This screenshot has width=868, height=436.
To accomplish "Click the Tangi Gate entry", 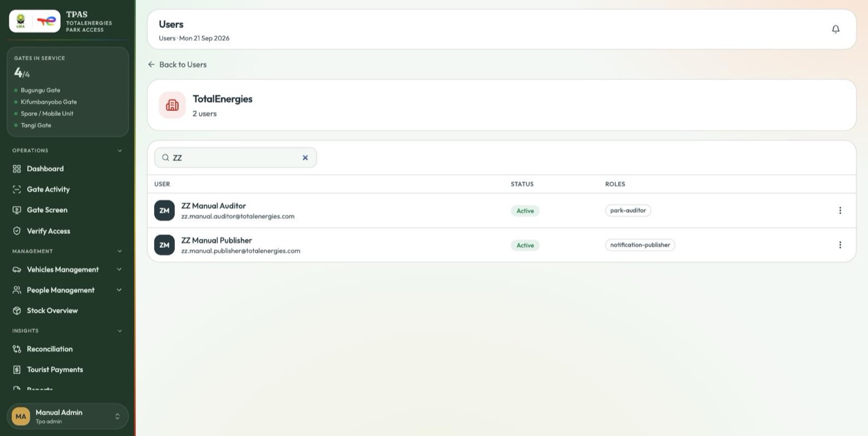I will [x=36, y=125].
